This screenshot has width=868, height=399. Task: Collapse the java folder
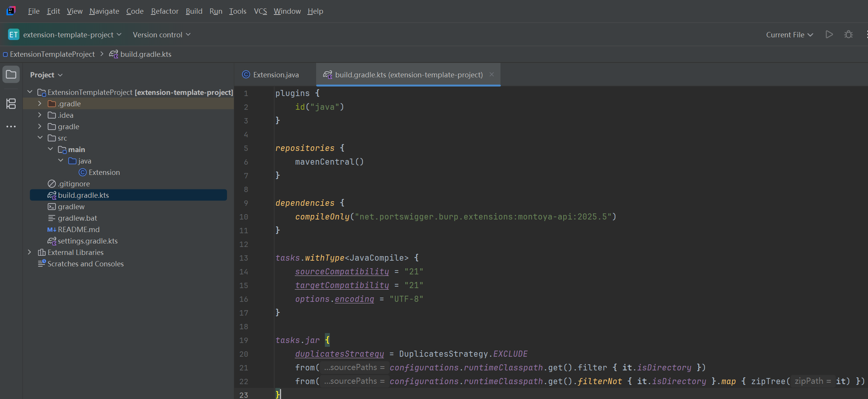click(61, 160)
